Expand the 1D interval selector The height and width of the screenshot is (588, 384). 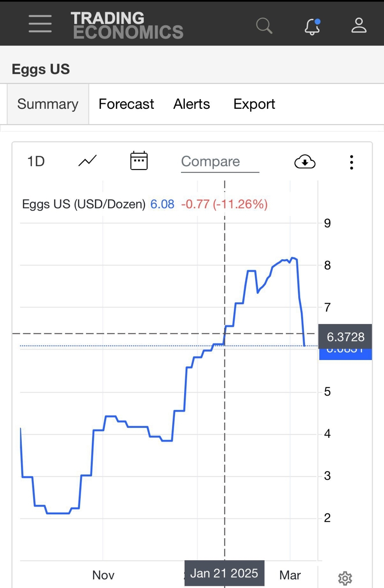(x=36, y=161)
